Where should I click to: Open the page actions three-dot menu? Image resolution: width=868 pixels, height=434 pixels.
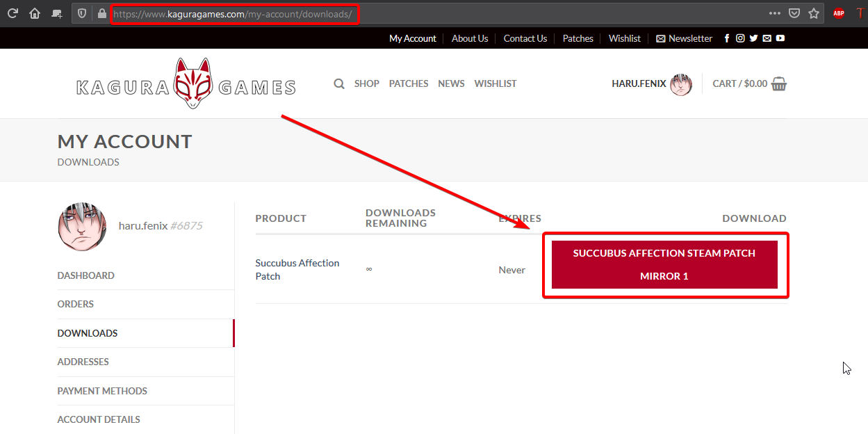775,13
